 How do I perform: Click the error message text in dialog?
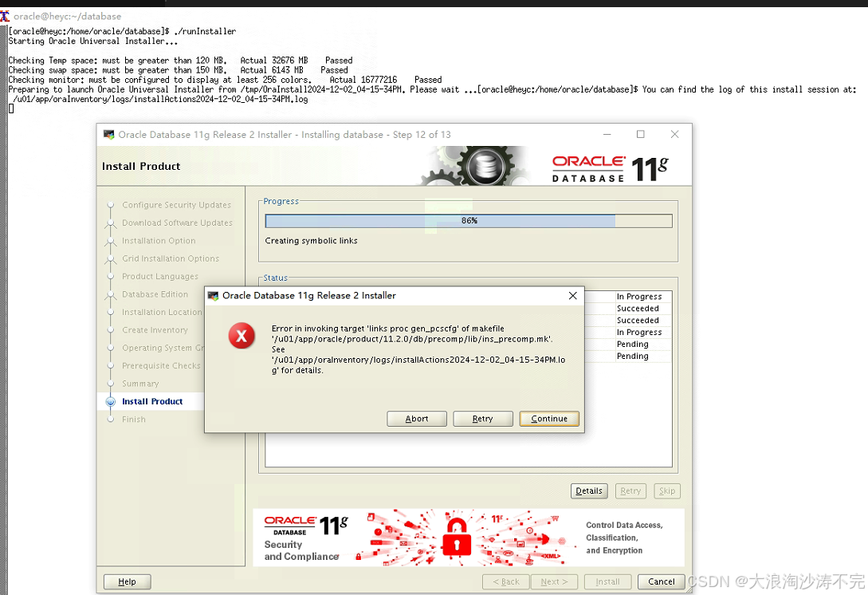pos(418,349)
